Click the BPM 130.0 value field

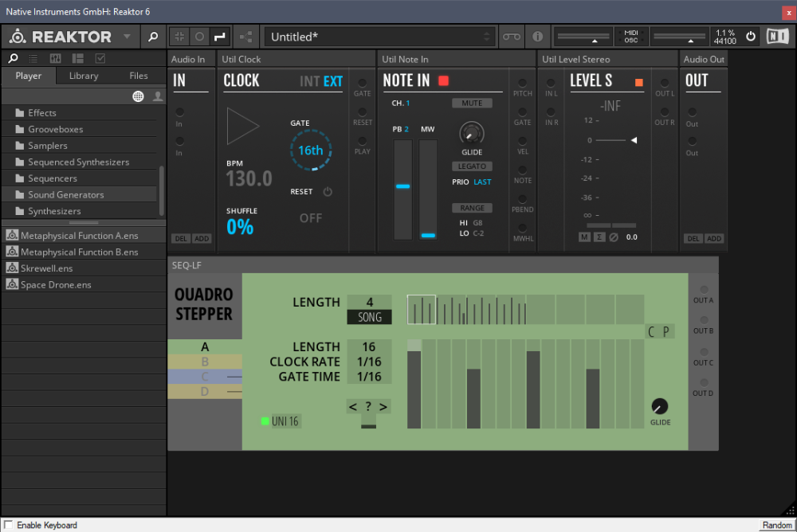tap(249, 178)
